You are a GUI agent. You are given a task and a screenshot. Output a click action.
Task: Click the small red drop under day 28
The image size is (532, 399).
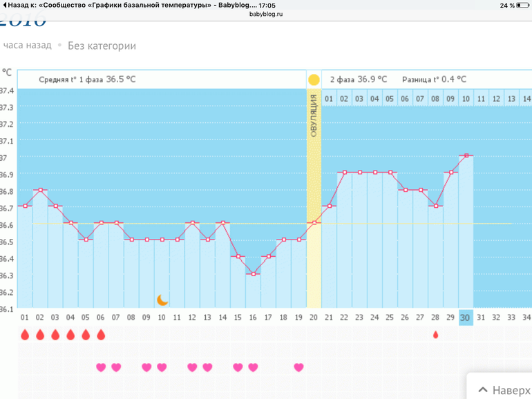coord(435,335)
